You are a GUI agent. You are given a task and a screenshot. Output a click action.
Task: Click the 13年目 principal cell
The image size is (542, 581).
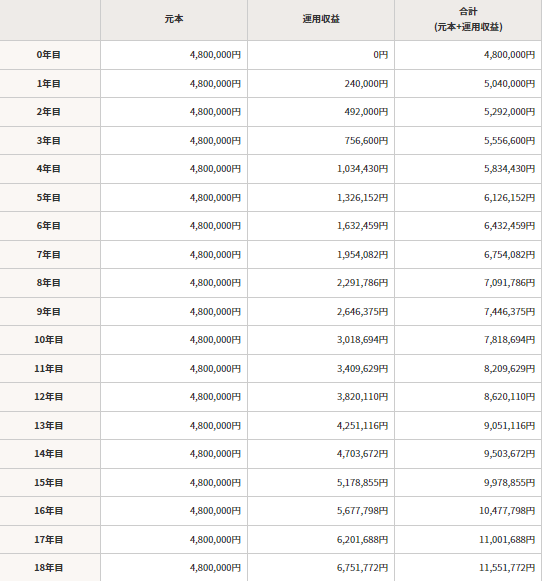click(174, 426)
